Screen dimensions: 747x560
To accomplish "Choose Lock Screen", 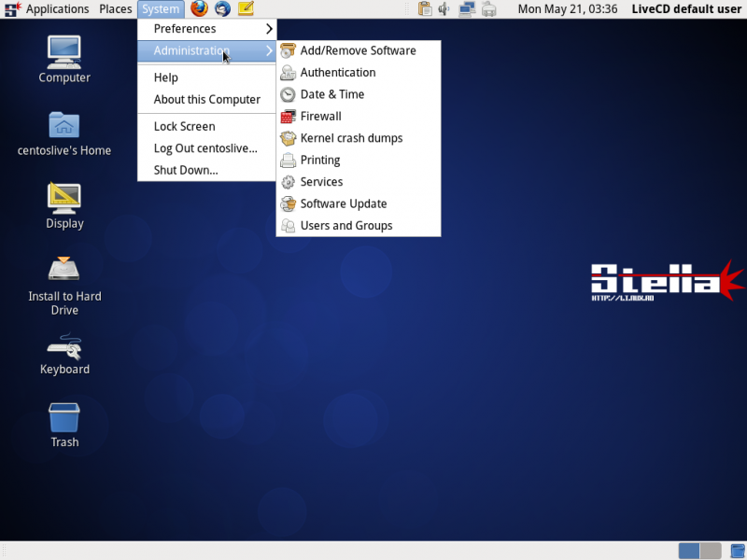I will coord(206,126).
